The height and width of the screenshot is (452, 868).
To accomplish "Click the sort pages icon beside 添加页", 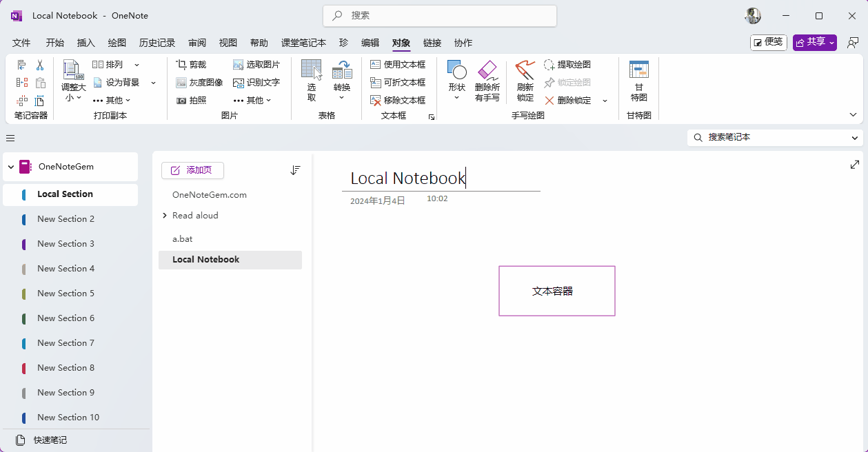I will [x=295, y=170].
